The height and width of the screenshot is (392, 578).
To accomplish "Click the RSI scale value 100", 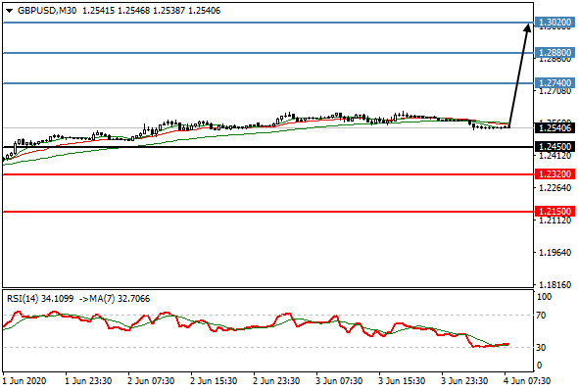I will [x=544, y=297].
